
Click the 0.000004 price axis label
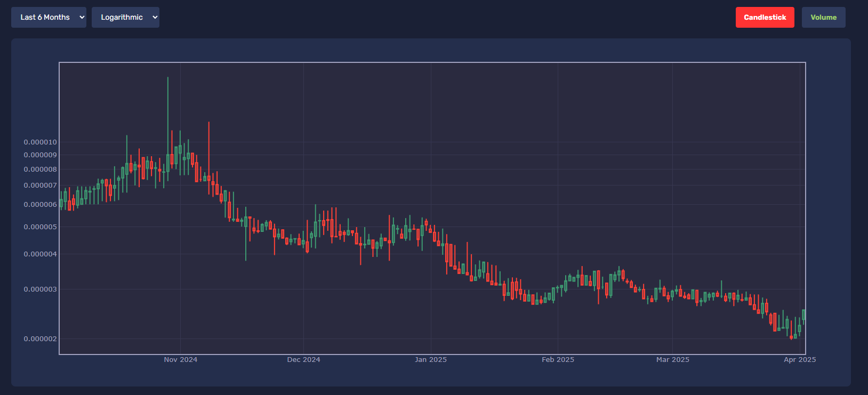[41, 254]
